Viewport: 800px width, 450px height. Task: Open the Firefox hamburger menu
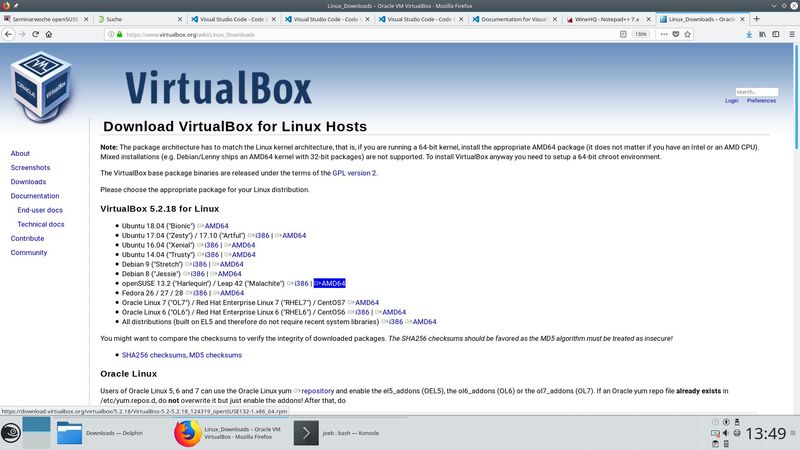(x=792, y=34)
